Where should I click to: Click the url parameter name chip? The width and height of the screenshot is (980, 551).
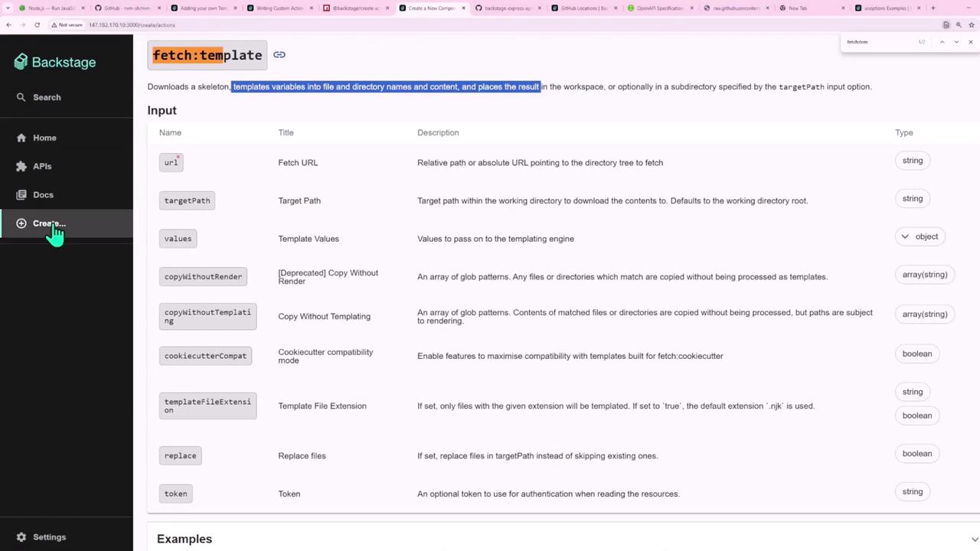pos(171,162)
